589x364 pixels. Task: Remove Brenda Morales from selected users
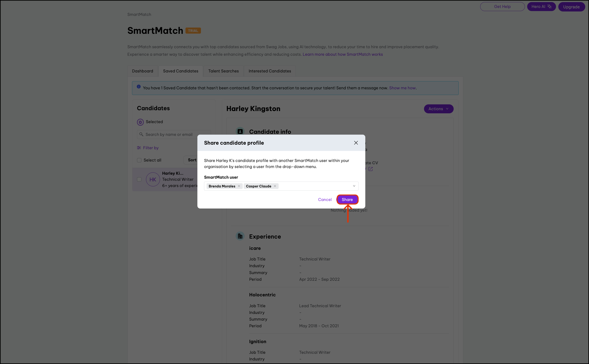pos(239,186)
